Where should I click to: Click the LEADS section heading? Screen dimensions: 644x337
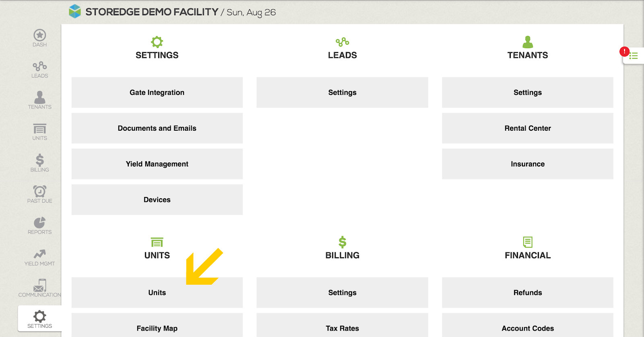point(342,55)
